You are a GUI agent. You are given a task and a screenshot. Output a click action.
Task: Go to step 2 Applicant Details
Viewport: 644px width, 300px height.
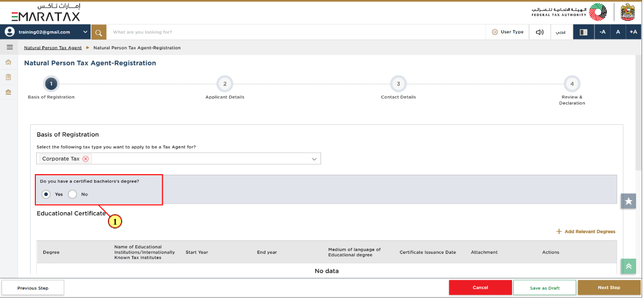[225, 84]
